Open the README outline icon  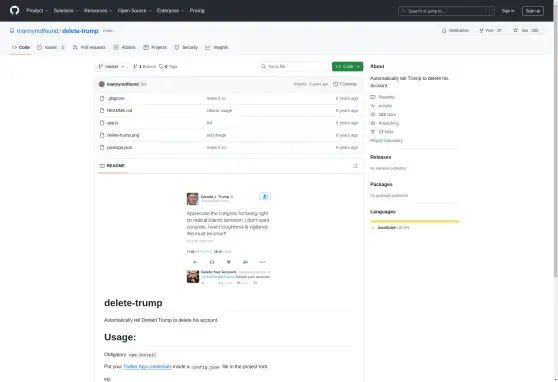click(355, 166)
